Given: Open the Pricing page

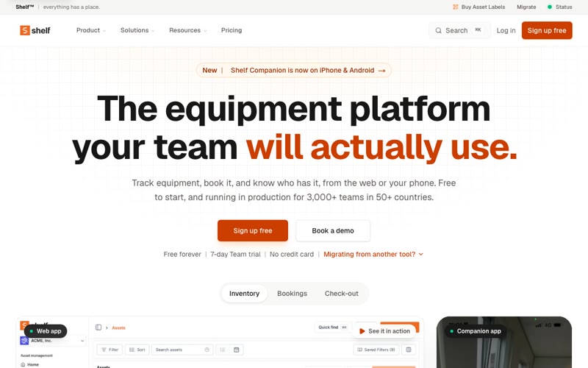Looking at the screenshot, I should click(232, 30).
